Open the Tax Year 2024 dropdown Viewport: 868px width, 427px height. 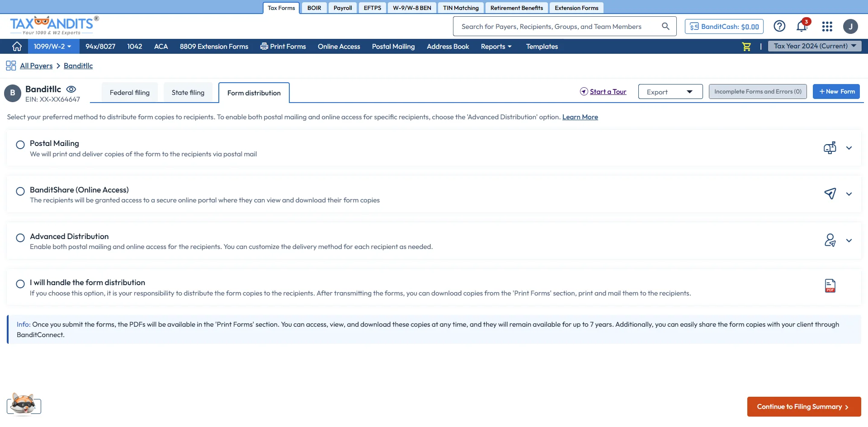pos(815,46)
